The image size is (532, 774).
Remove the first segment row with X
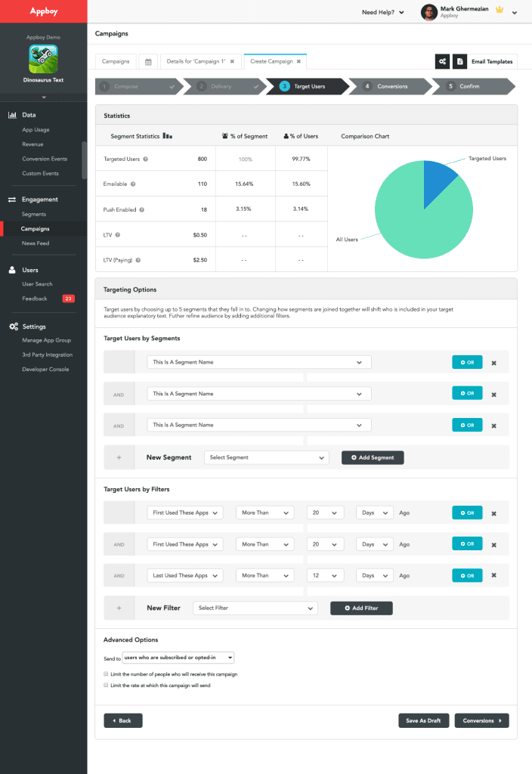494,363
